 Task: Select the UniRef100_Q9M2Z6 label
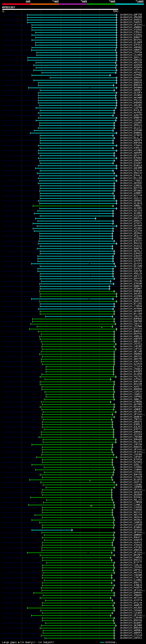[x=131, y=60]
